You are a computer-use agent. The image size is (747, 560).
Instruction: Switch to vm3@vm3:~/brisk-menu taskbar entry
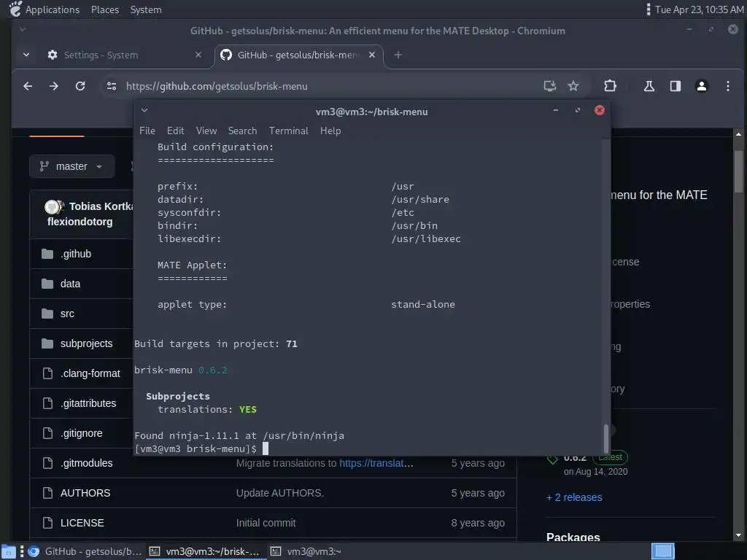click(x=205, y=551)
